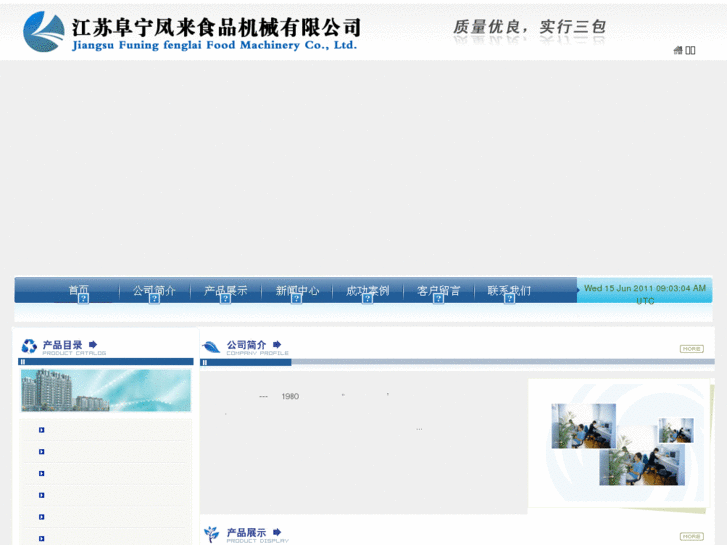Click the date and time display text
727x545 pixels.
pyautogui.click(x=645, y=294)
